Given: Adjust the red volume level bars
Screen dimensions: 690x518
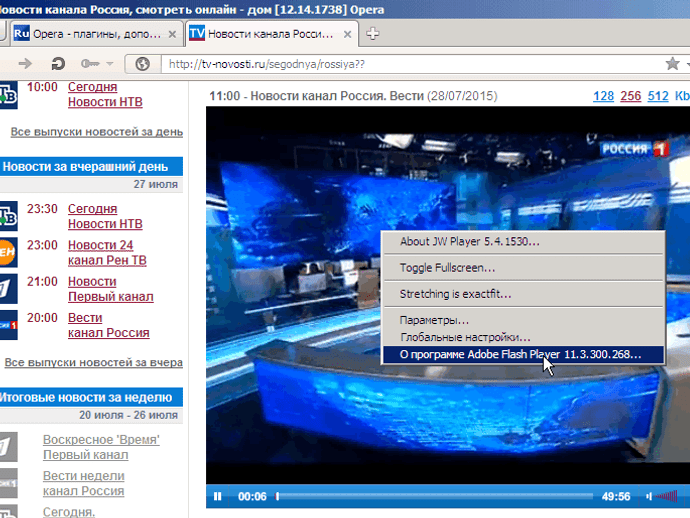Looking at the screenshot, I should click(666, 496).
